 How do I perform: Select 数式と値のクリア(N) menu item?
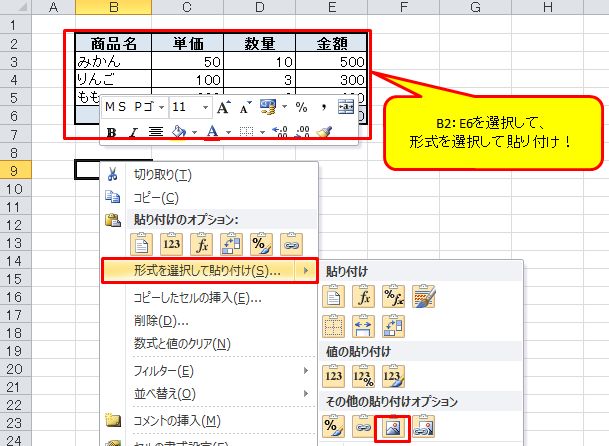pos(209,344)
